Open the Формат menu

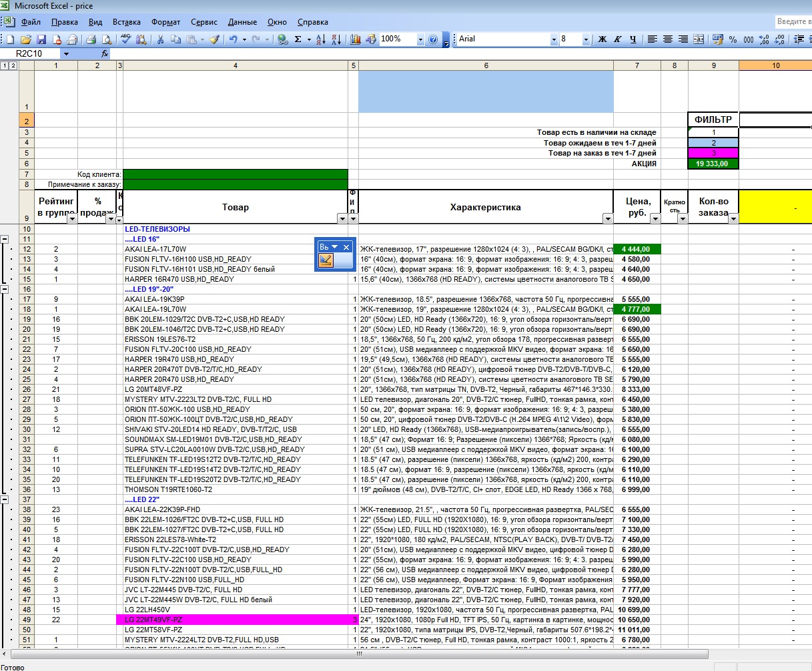[166, 22]
